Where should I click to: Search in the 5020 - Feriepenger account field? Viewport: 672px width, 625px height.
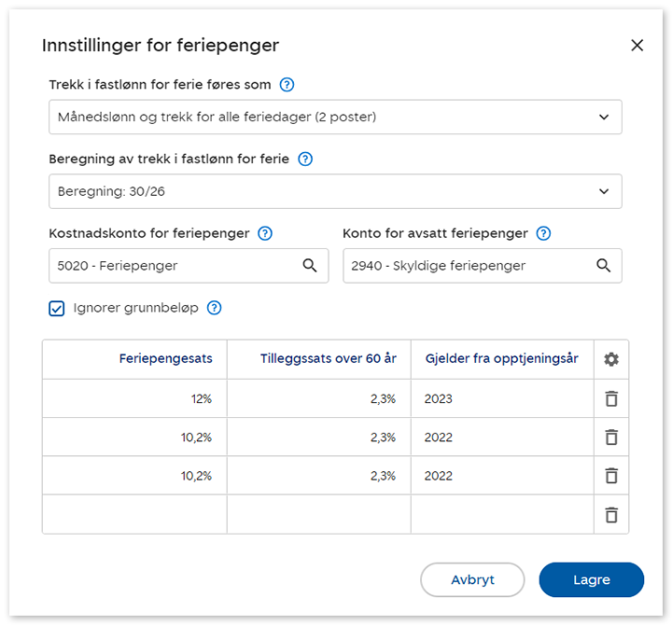(310, 266)
